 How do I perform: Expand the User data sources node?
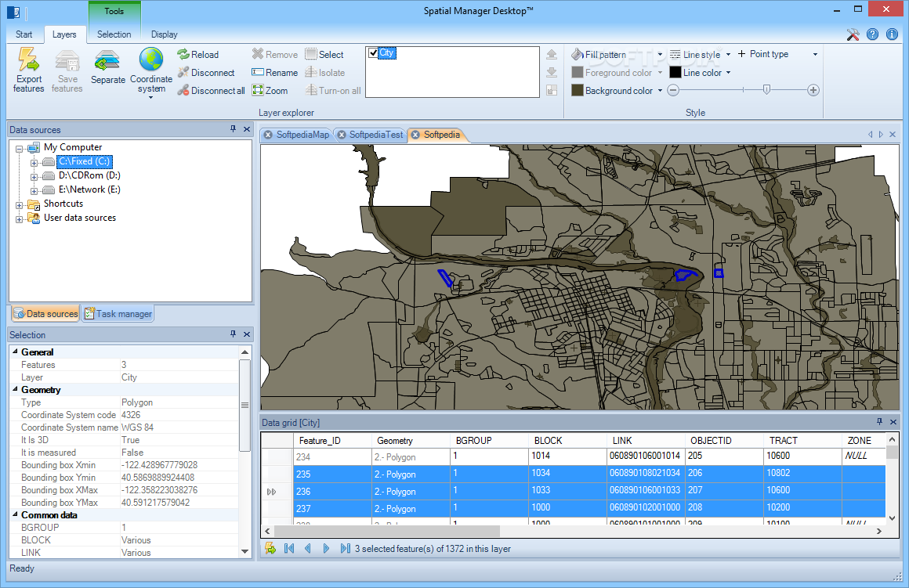click(19, 219)
